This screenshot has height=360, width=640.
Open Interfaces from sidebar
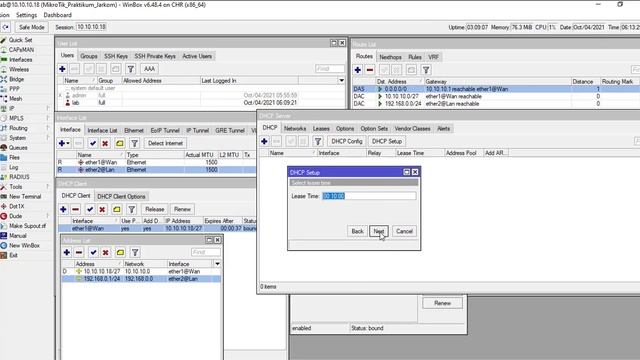20,60
